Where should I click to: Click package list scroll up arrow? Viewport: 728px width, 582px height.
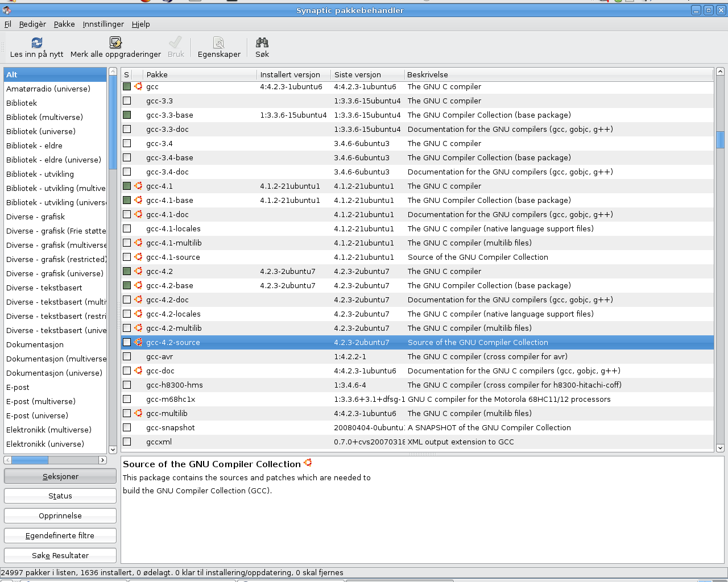(720, 72)
